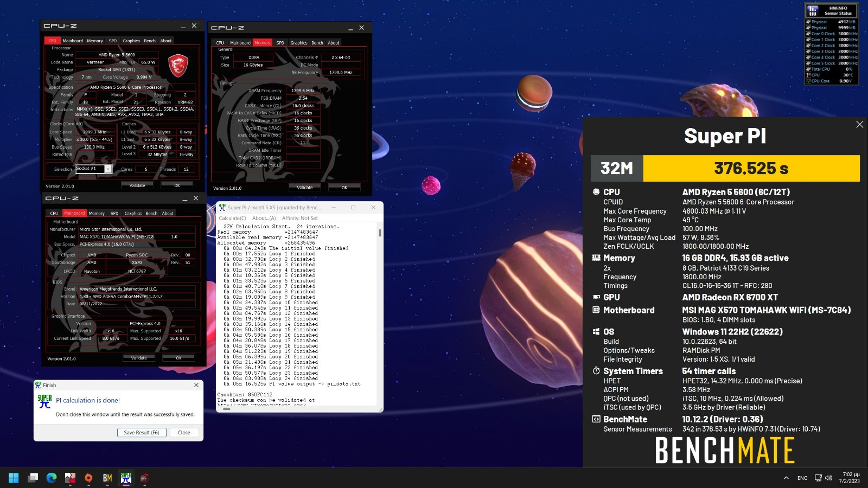868x488 pixels.
Task: Open About tab in the mainboard CPU-Z window
Action: click(168, 213)
